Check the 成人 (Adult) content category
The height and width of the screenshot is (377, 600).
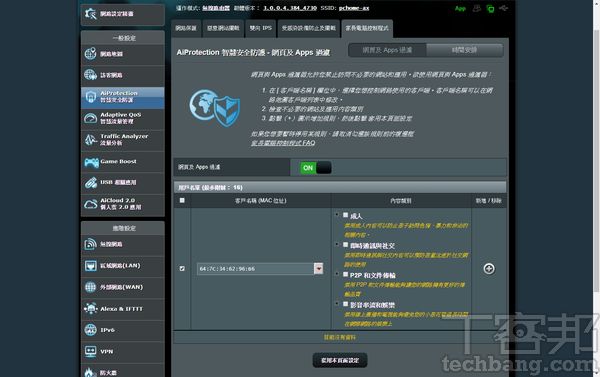tap(346, 215)
